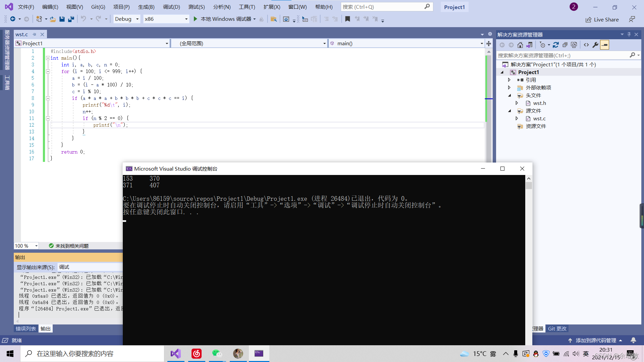
Task: Pin the wst.c tab
Action: (x=34, y=34)
